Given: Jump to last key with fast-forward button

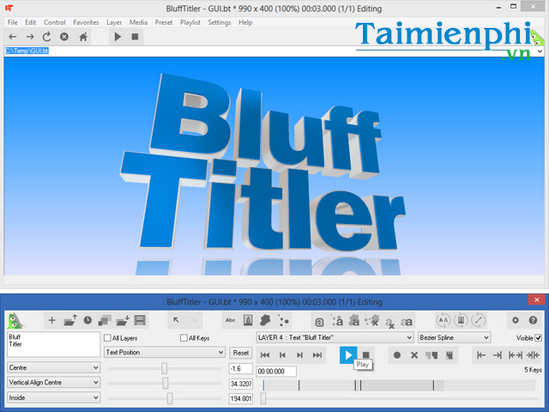Looking at the screenshot, I should 317,355.
